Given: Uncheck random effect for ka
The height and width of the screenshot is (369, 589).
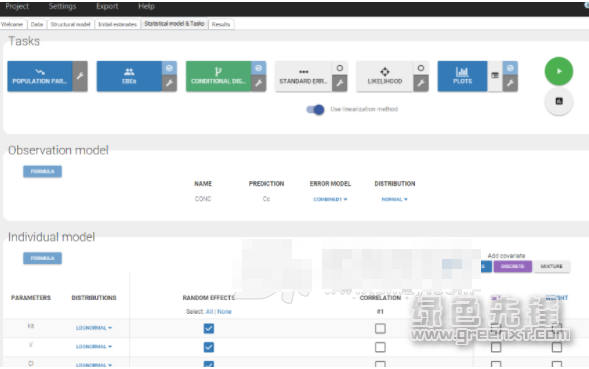Looking at the screenshot, I should (209, 328).
